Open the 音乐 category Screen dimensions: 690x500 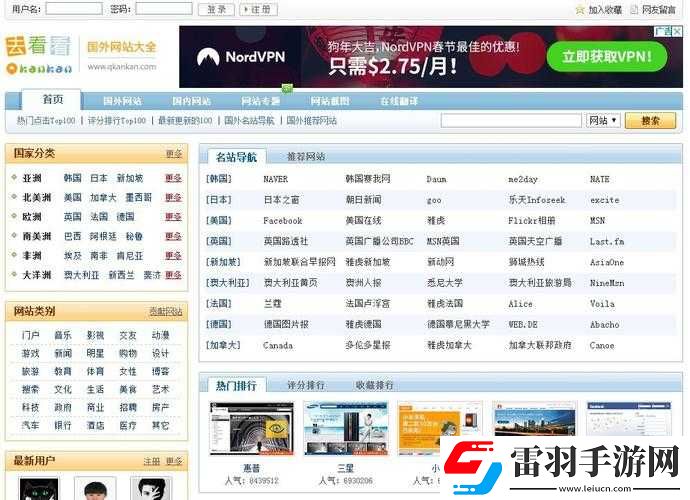[x=63, y=335]
